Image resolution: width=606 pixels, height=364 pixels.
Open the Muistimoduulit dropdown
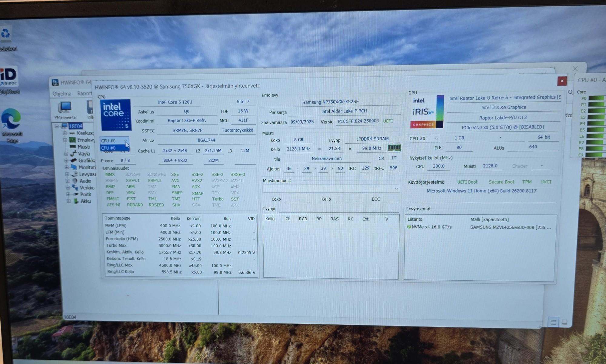tap(331, 189)
